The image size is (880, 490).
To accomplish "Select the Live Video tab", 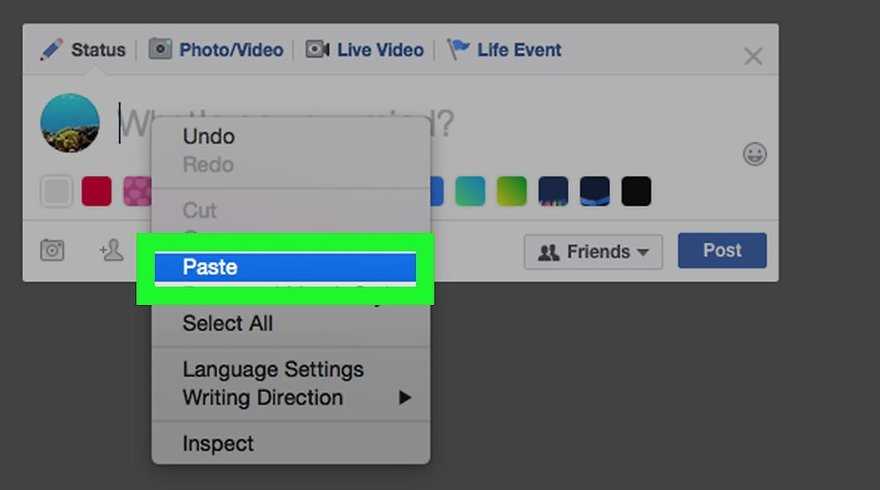I will (365, 49).
